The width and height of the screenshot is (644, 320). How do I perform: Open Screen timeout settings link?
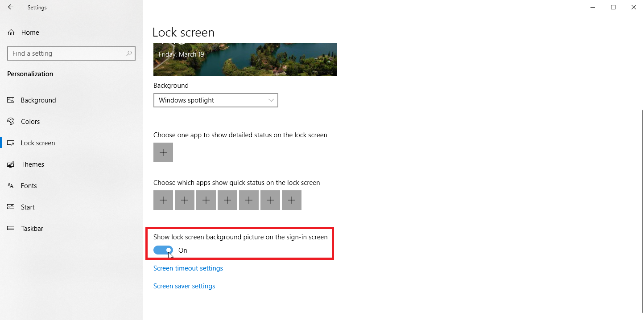coord(188,268)
